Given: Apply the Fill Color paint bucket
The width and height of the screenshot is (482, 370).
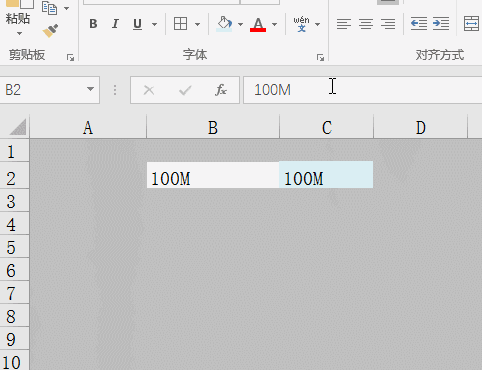Looking at the screenshot, I should [x=224, y=24].
